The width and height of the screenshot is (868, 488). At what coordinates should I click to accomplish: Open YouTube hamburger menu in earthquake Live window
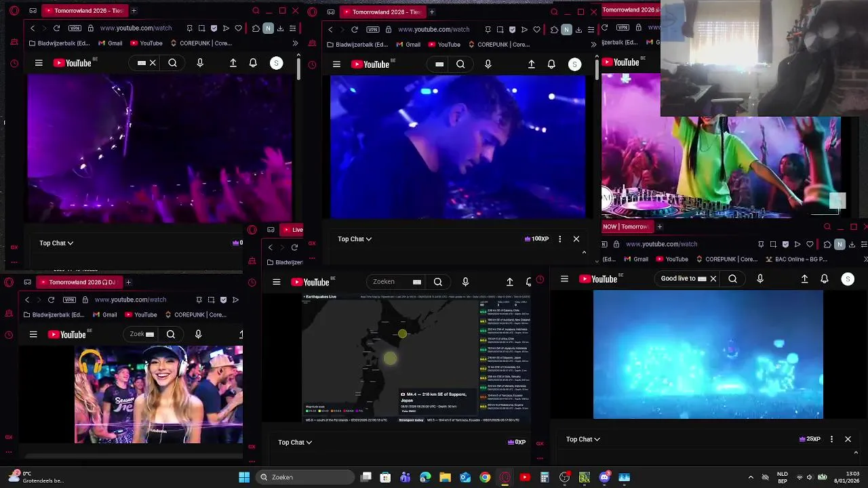pyautogui.click(x=276, y=282)
